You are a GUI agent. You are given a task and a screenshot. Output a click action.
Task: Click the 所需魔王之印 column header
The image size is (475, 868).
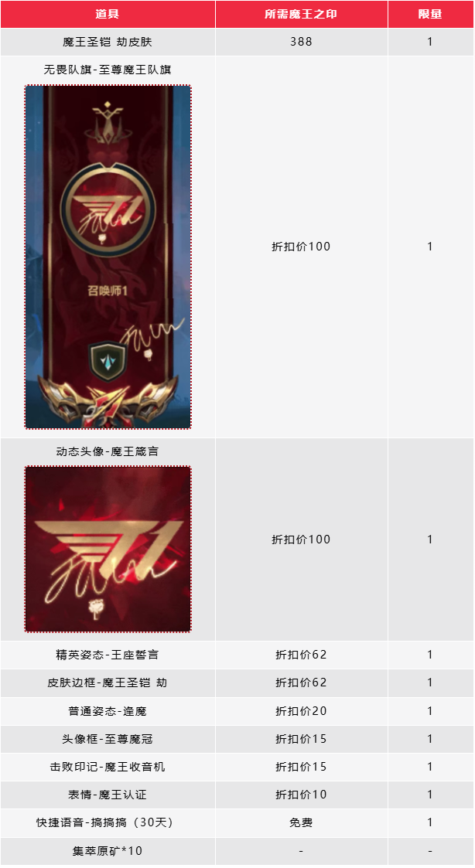click(301, 15)
